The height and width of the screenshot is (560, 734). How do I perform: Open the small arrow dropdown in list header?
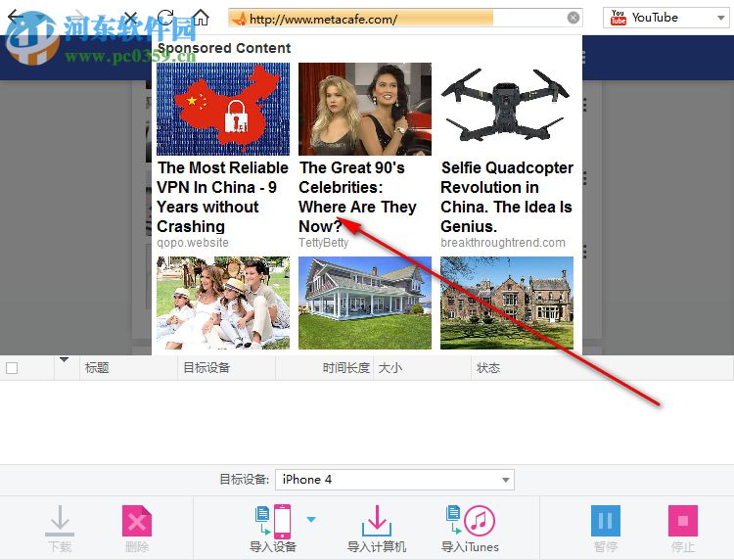tap(65, 359)
